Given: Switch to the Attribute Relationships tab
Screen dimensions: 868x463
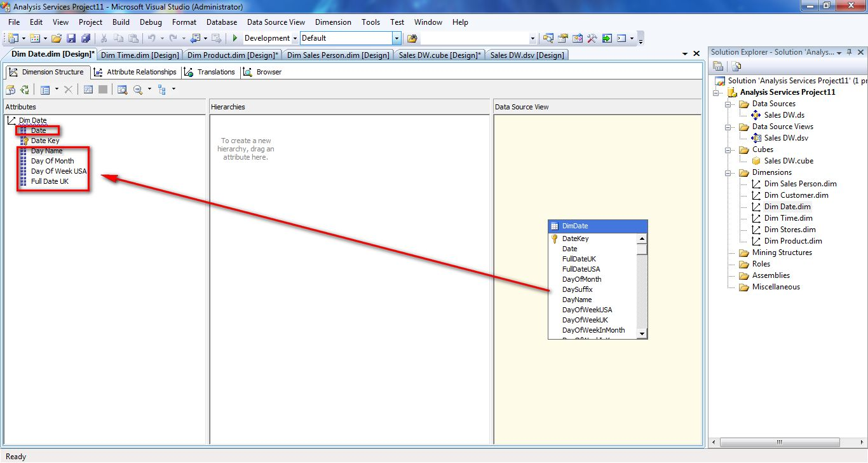Looking at the screenshot, I should [x=135, y=72].
